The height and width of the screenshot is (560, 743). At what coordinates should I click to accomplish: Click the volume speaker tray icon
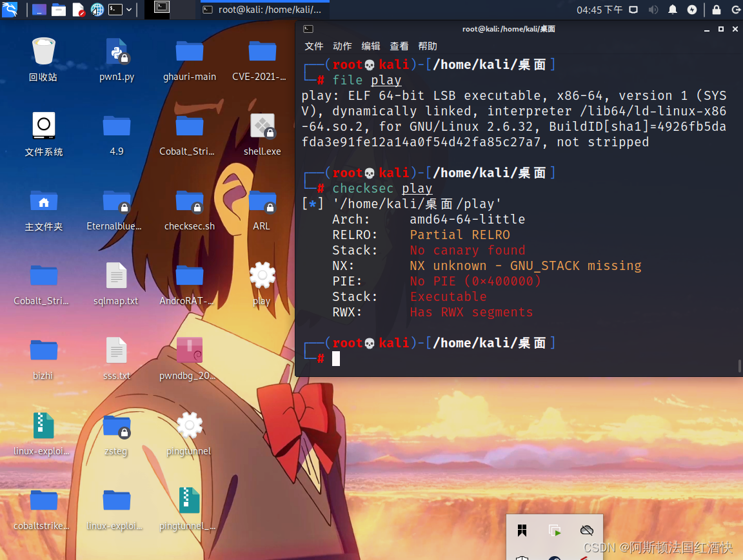[x=653, y=10]
